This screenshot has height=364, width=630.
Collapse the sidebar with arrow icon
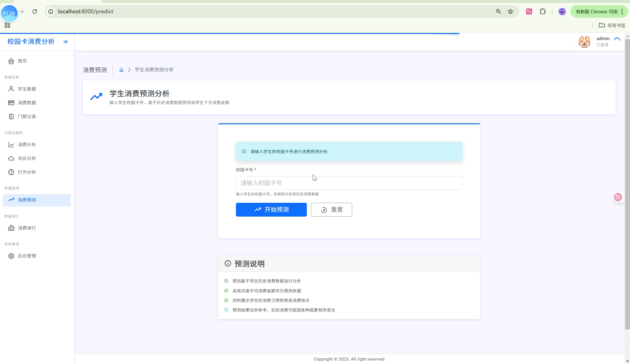pos(66,42)
